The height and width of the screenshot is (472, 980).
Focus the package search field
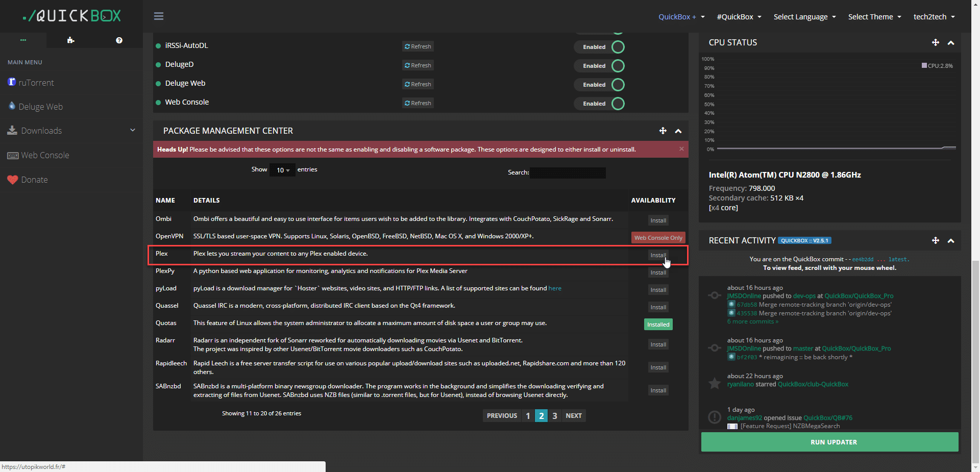pos(568,173)
